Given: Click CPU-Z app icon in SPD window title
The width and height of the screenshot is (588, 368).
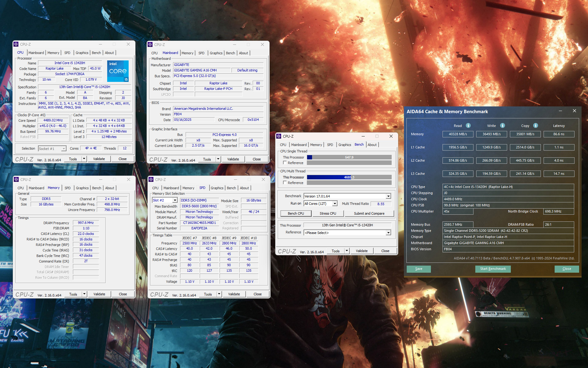Looking at the screenshot, I should tap(151, 179).
